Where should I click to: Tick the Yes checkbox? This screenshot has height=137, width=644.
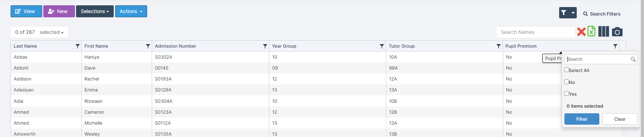[x=567, y=94]
